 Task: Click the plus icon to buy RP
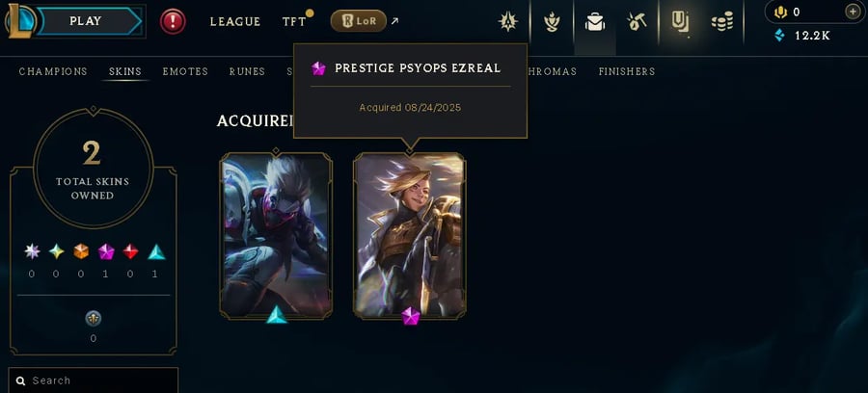click(854, 12)
